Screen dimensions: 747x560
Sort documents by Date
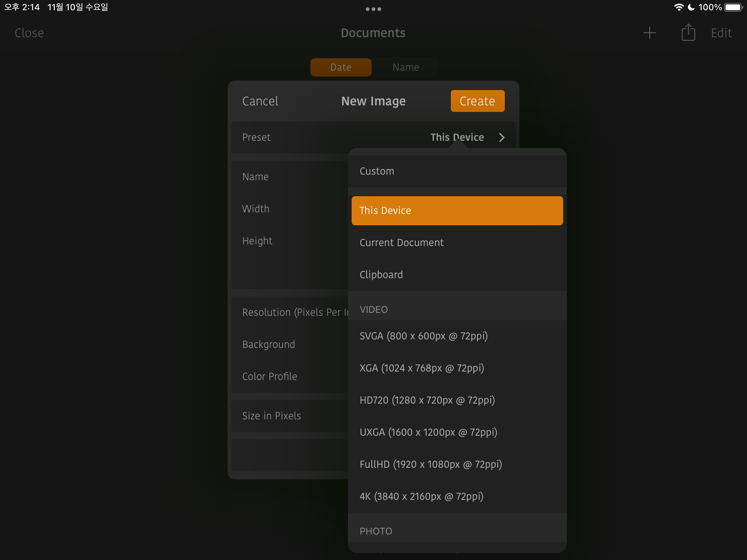coord(341,67)
